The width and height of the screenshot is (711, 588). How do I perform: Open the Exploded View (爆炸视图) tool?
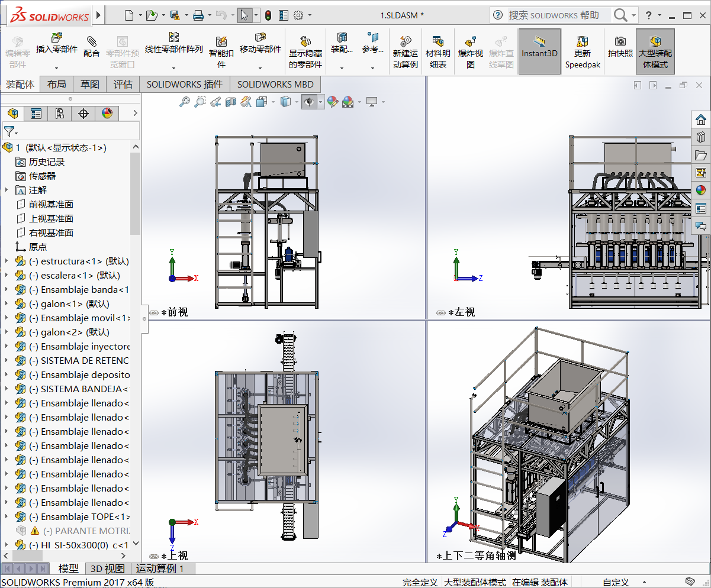pos(471,42)
